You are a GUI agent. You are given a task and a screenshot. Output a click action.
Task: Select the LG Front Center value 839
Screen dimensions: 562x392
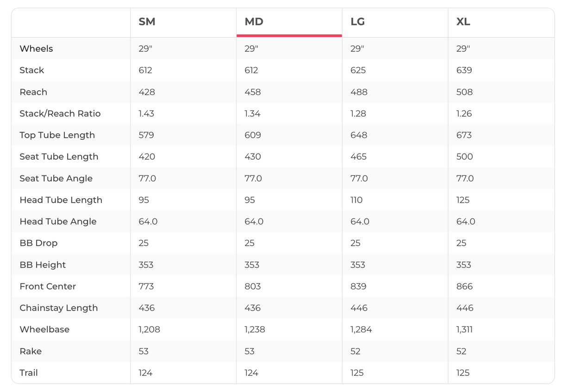pyautogui.click(x=358, y=286)
